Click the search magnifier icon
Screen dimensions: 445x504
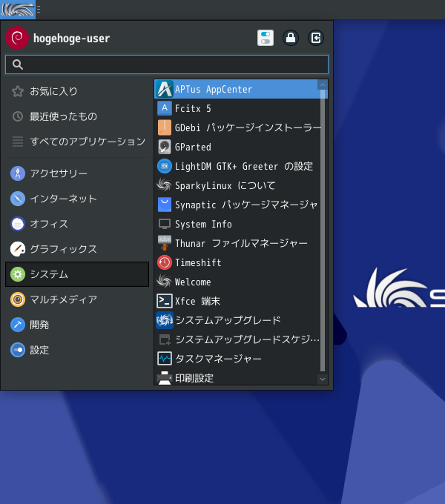18,64
